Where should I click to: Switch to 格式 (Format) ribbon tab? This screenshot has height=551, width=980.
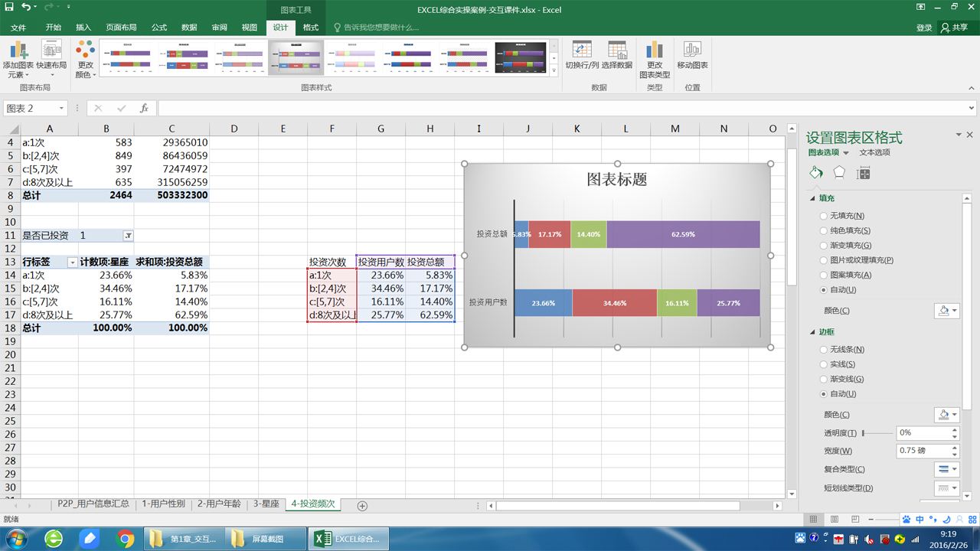point(311,28)
